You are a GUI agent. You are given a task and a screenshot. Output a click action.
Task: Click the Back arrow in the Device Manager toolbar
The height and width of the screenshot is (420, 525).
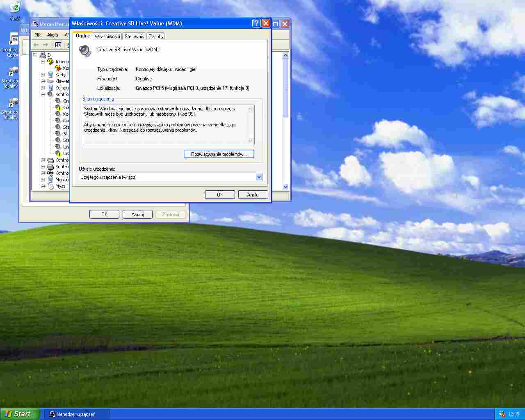tap(36, 45)
